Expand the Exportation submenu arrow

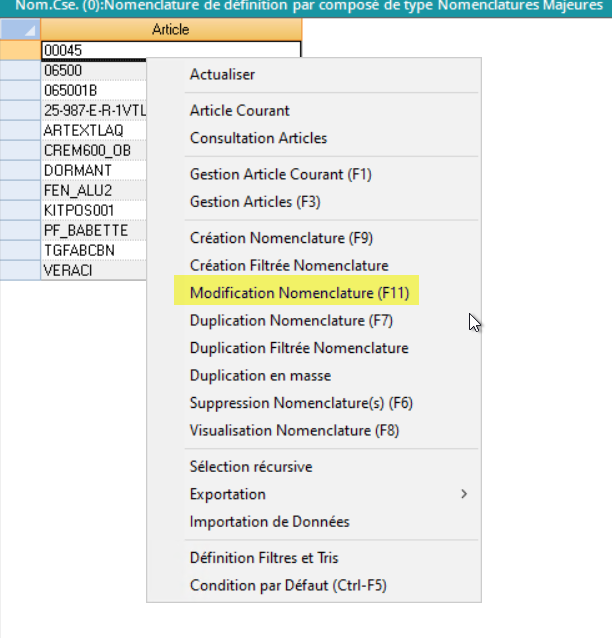(x=463, y=494)
